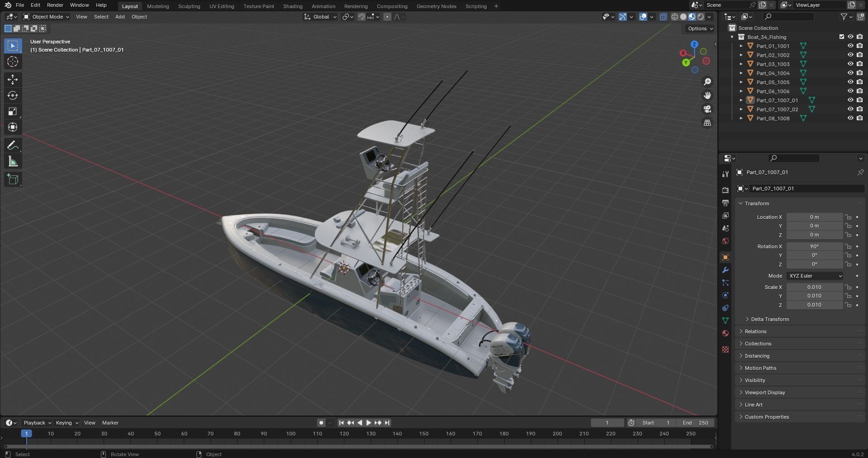Disable Part_08_1008 in renders camera icon

coord(859,118)
